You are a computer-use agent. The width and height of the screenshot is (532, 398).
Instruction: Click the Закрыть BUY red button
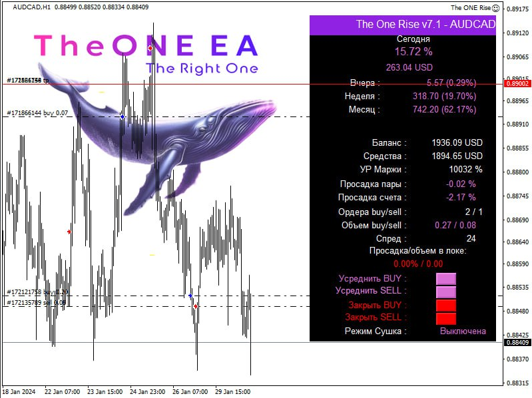pyautogui.click(x=446, y=305)
